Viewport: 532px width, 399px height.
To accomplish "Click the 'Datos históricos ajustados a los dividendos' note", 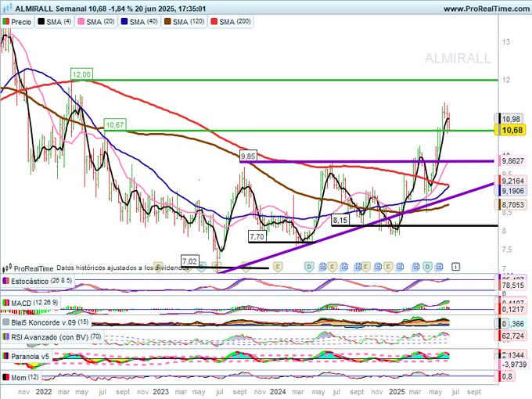I will pos(123,268).
